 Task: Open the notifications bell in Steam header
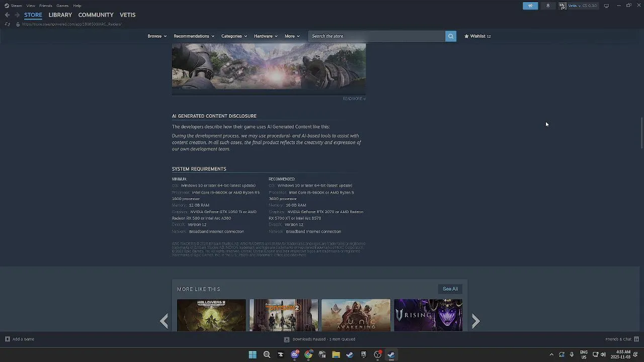click(548, 6)
